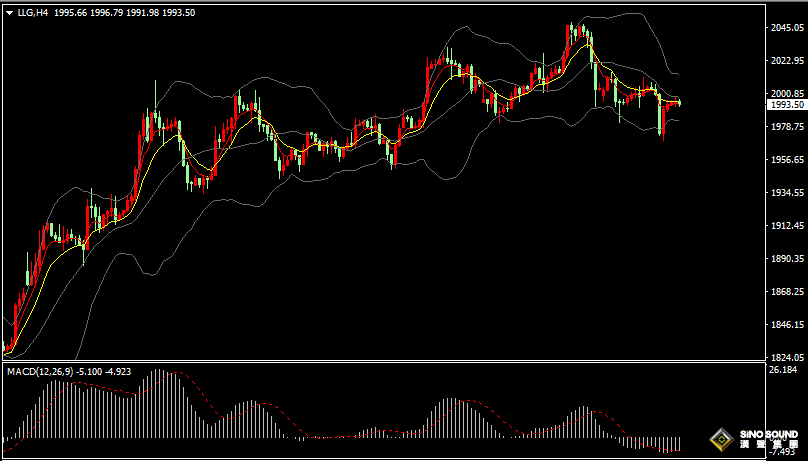This screenshot has height=461, width=808.
Task: Click the 2022.95 price axis label
Action: click(787, 61)
